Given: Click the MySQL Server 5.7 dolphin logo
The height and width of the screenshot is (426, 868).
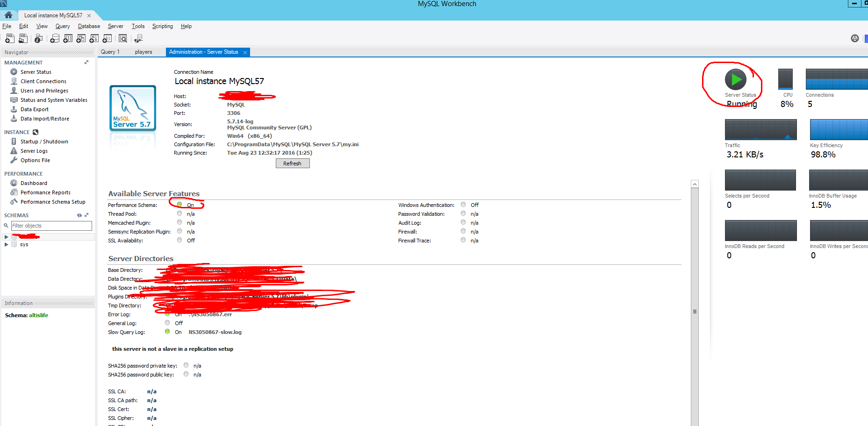Looking at the screenshot, I should [133, 108].
